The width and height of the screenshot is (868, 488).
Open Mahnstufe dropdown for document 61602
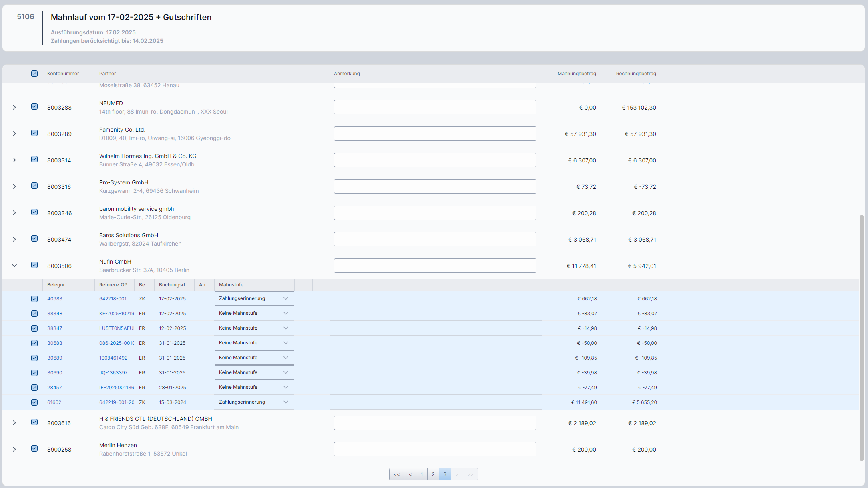[254, 402]
